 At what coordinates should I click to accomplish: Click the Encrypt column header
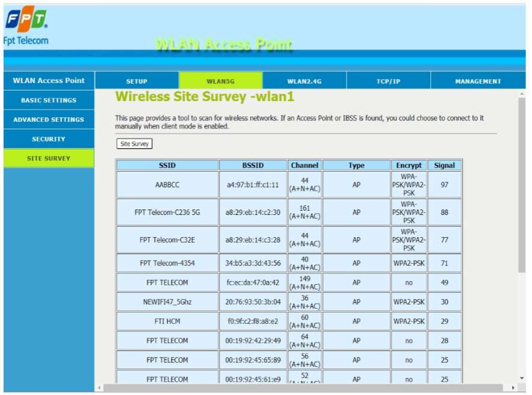pos(409,165)
